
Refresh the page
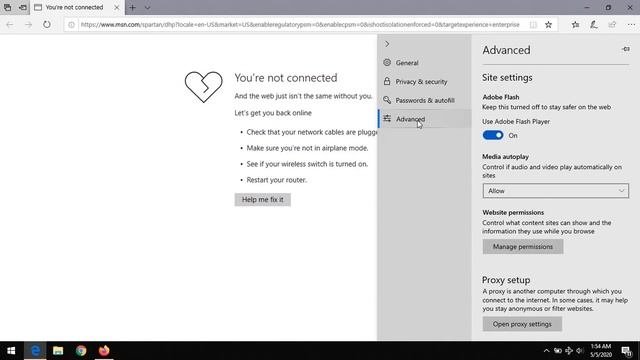[x=47, y=24]
